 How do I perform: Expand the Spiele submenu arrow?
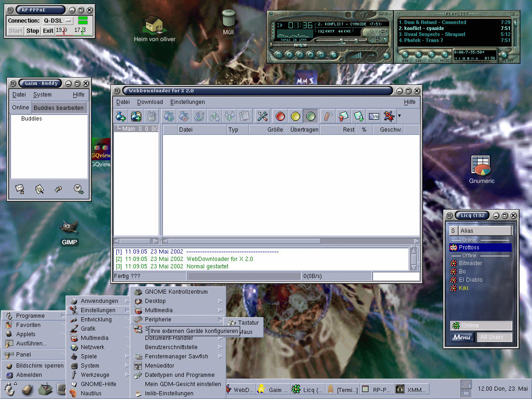[127, 356]
